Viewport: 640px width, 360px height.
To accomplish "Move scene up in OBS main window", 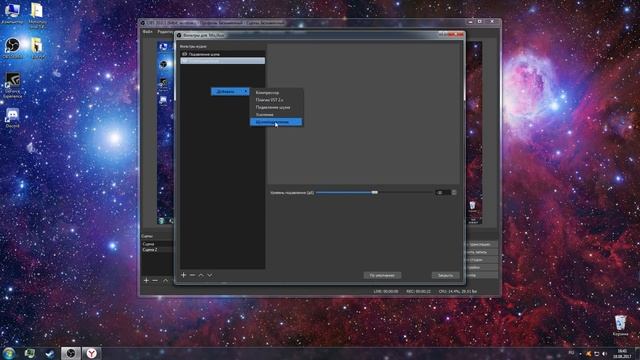I will [165, 280].
